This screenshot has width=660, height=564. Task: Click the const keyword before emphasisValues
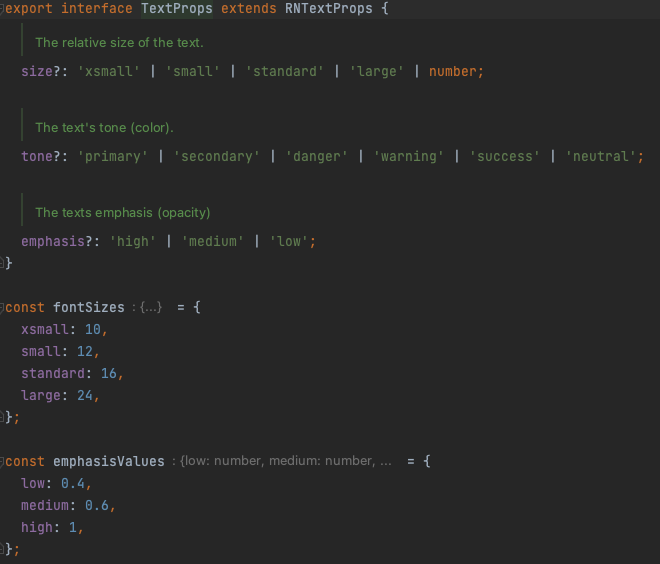[25, 461]
